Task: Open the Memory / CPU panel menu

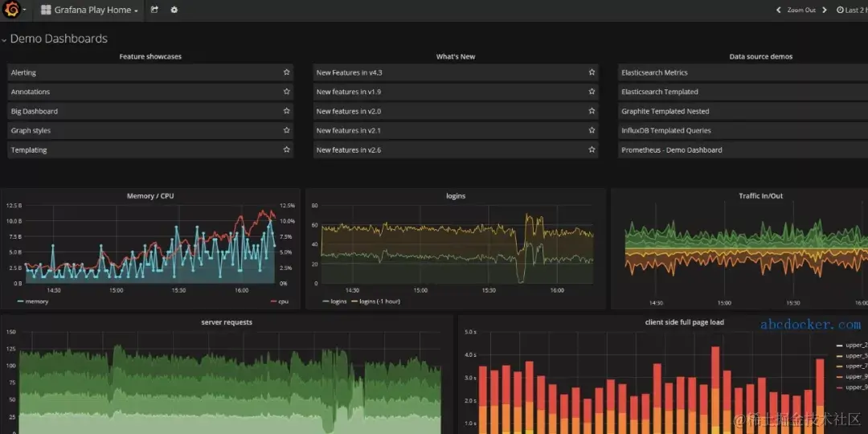Action: point(150,196)
